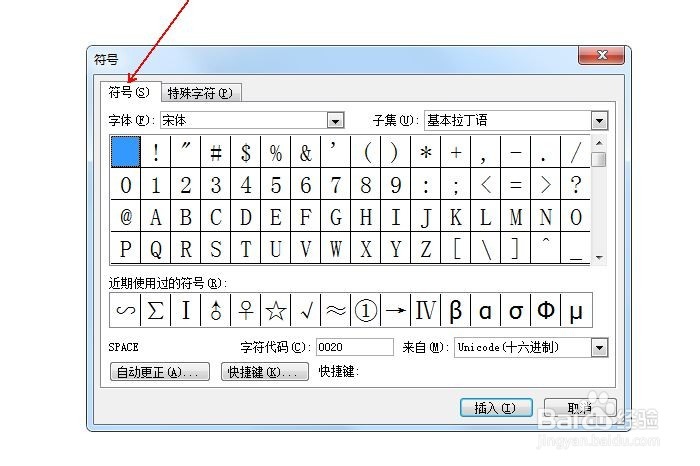
Task: Pick the ampersand & symbol
Action: [305, 152]
